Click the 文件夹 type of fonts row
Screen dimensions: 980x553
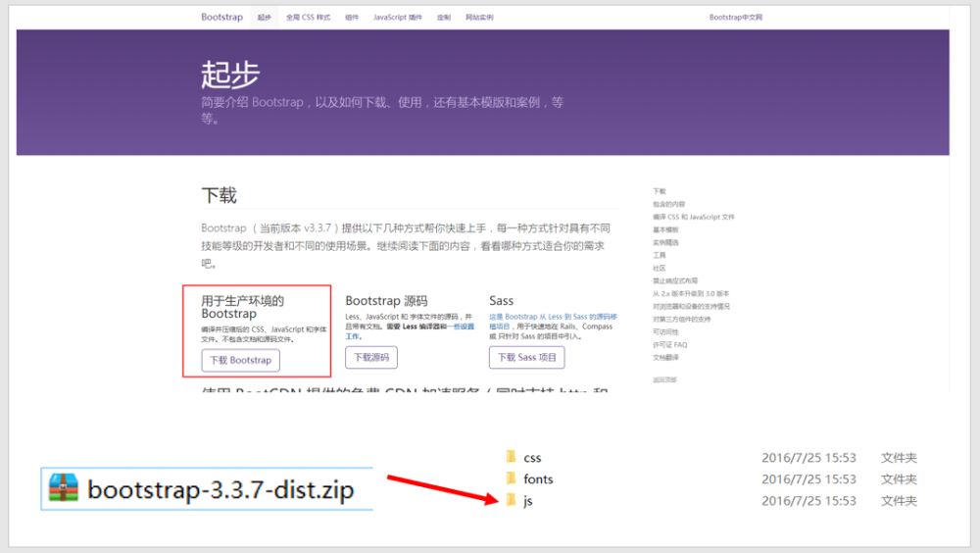coord(899,479)
